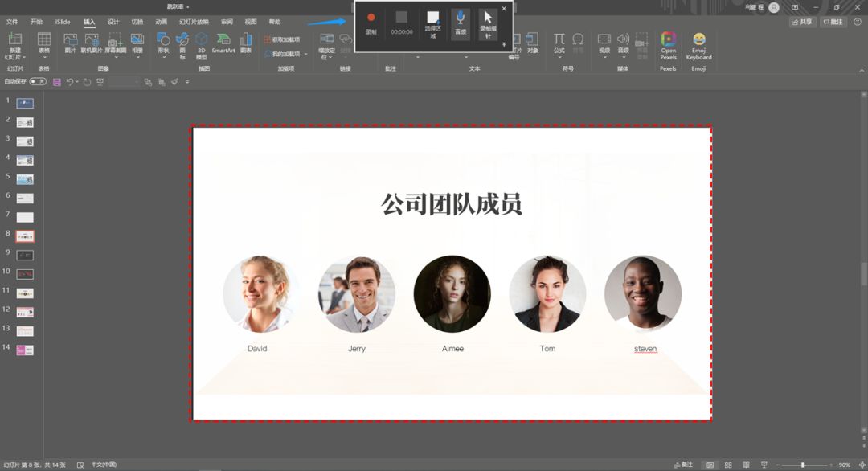Select slide 12 thumbnail
Screen dimensions: 868x471
pyautogui.click(x=25, y=312)
